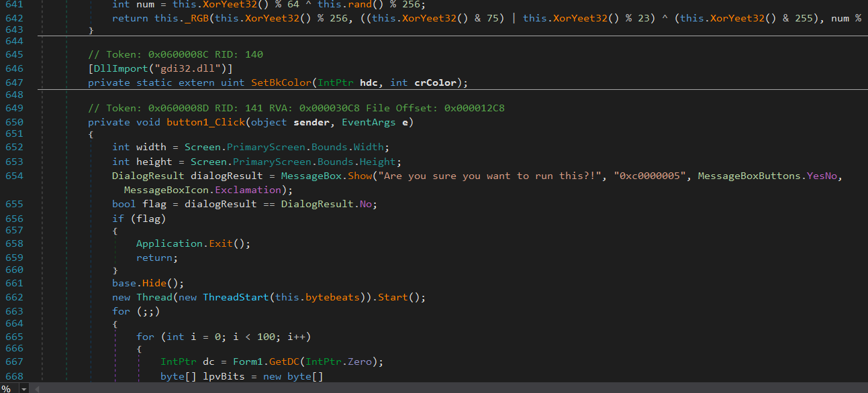The height and width of the screenshot is (393, 868).
Task: Click the SetBkColor method name
Action: [281, 82]
